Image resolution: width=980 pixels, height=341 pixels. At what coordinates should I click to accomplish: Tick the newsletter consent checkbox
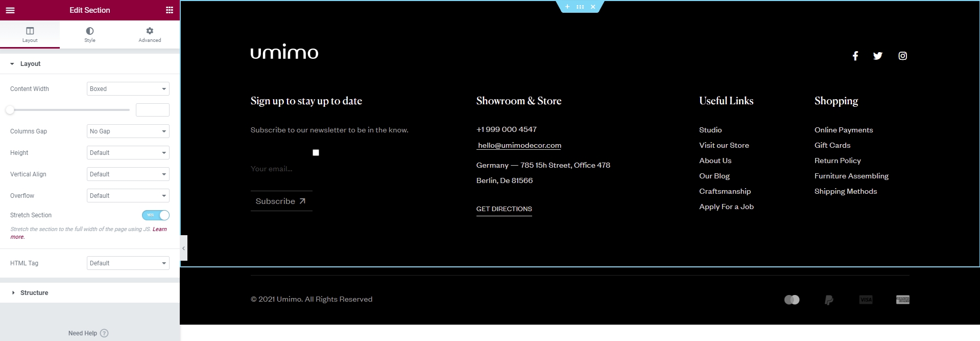[x=316, y=153]
